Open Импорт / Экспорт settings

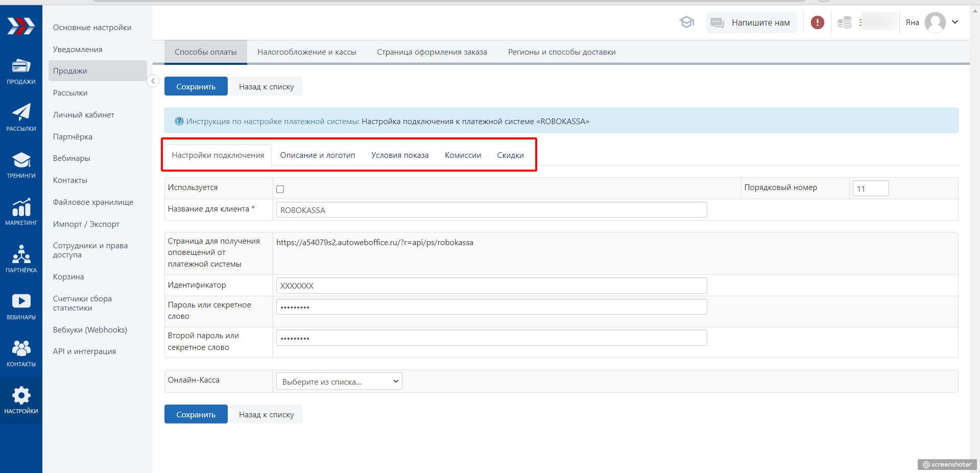86,224
